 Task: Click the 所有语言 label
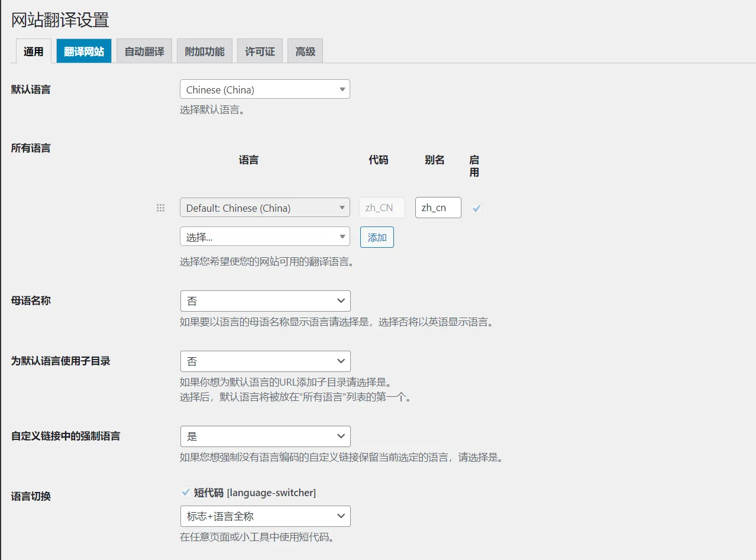(x=31, y=148)
